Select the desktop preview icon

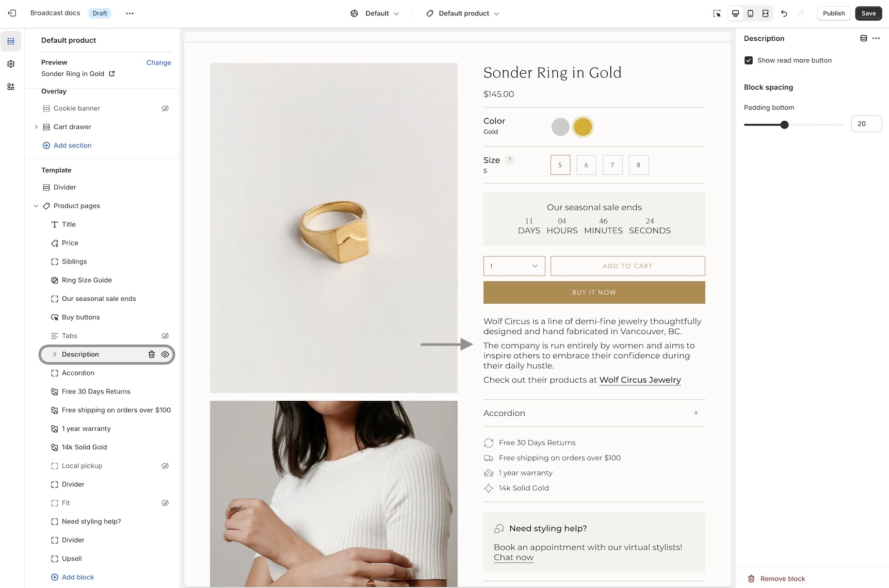[x=735, y=13]
